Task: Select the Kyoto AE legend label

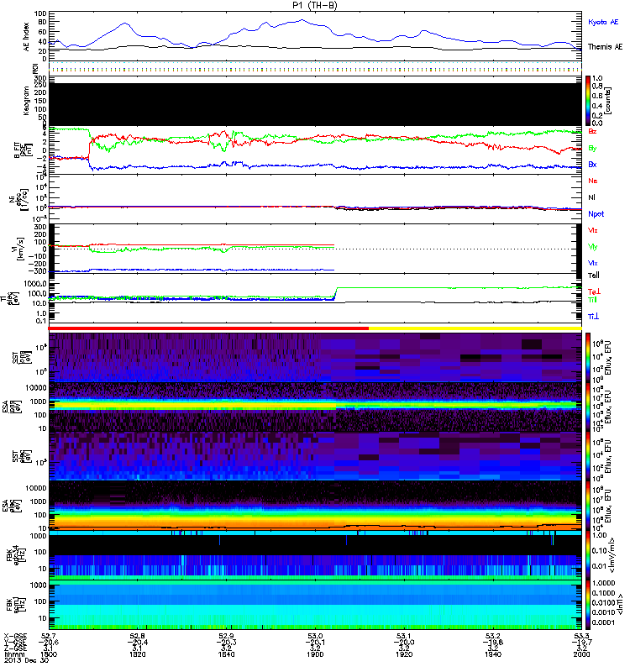Action: pos(603,22)
